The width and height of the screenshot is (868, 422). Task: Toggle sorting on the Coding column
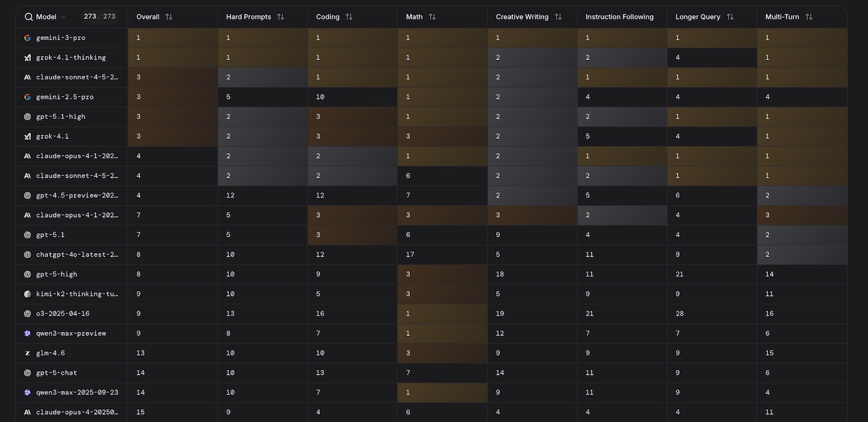point(349,17)
